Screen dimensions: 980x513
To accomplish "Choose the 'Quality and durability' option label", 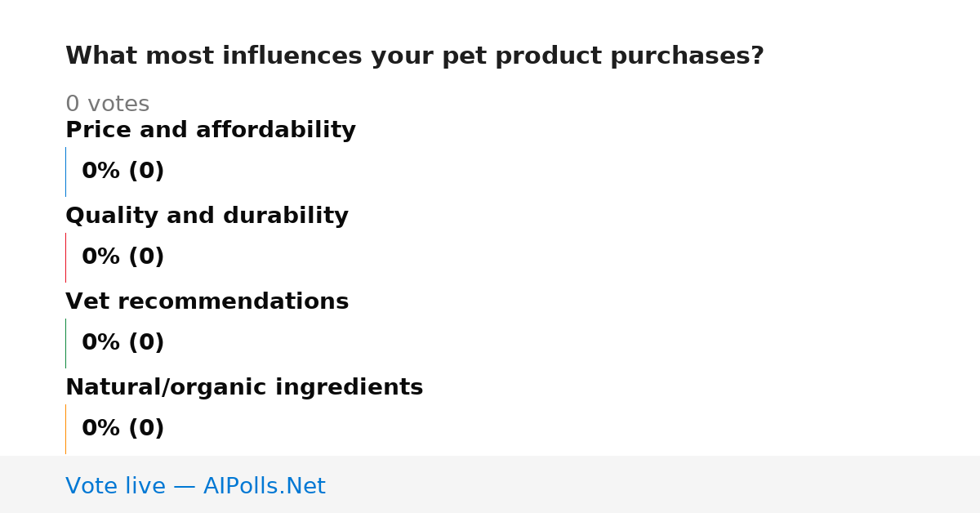I will [207, 216].
